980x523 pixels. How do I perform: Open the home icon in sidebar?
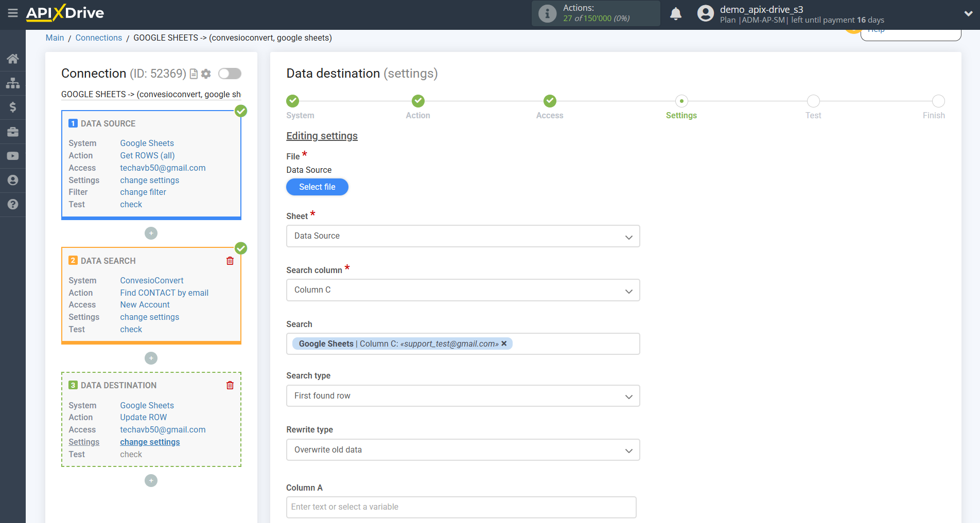pos(13,59)
